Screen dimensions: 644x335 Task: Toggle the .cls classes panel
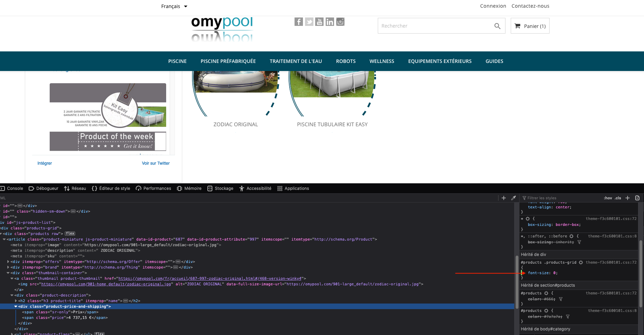(x=618, y=198)
